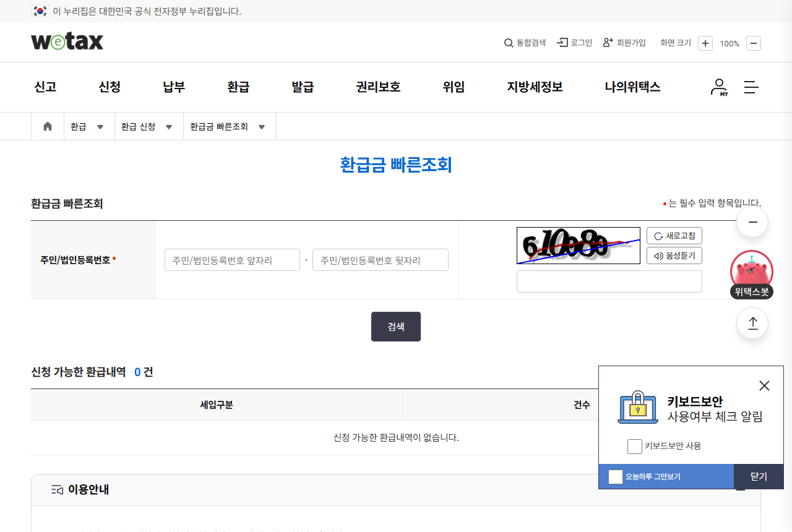This screenshot has height=532, width=792.
Task: Open the 통합검색 search
Action: 525,43
